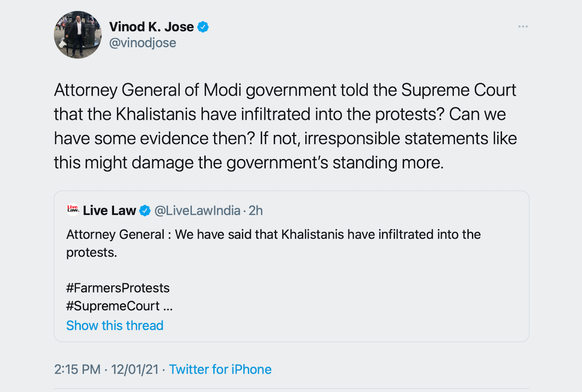Open the #FarmersProtests hashtag

[x=118, y=288]
